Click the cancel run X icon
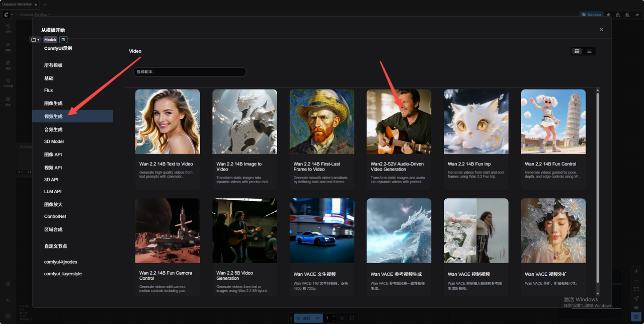This screenshot has height=324, width=644. pyautogui.click(x=342, y=318)
